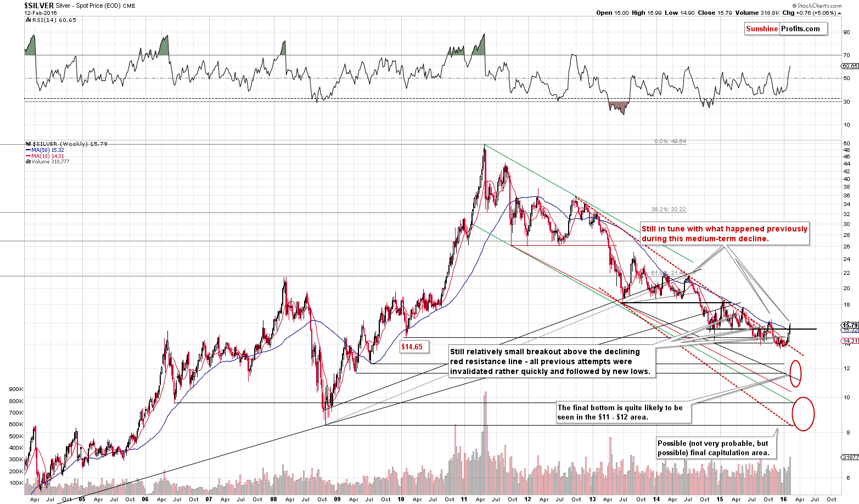This screenshot has width=859, height=504.
Task: Select the Volume 318.8K header value
Action: pyautogui.click(x=757, y=13)
